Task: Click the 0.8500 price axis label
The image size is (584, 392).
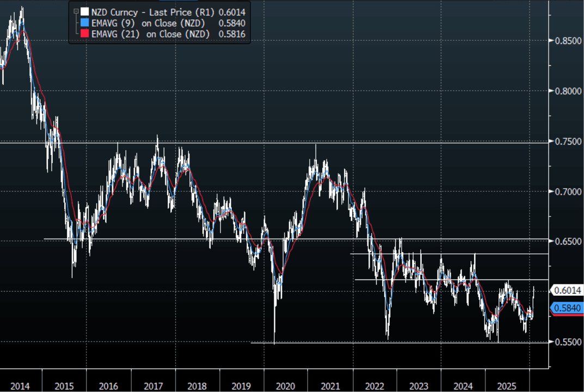Action: [x=568, y=41]
